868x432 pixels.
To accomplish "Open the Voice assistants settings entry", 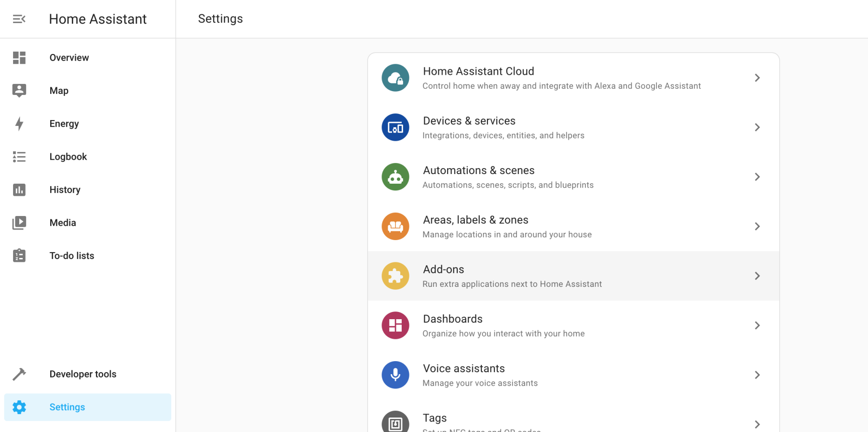I will click(573, 375).
